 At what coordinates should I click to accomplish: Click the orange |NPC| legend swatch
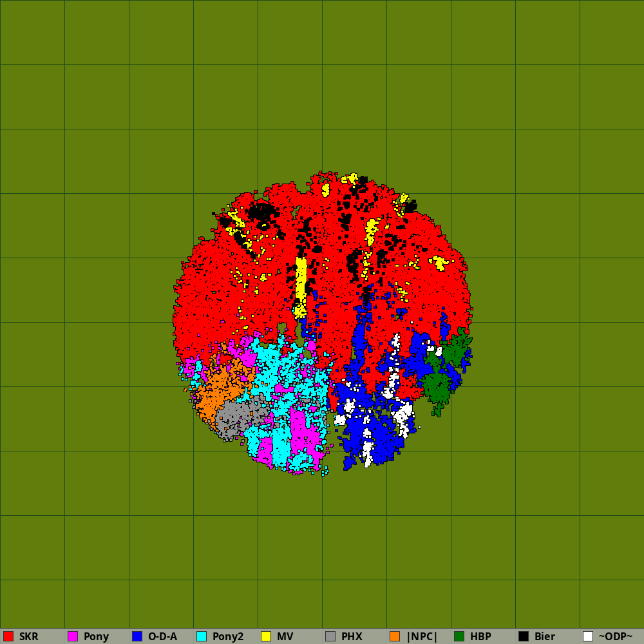pyautogui.click(x=395, y=636)
